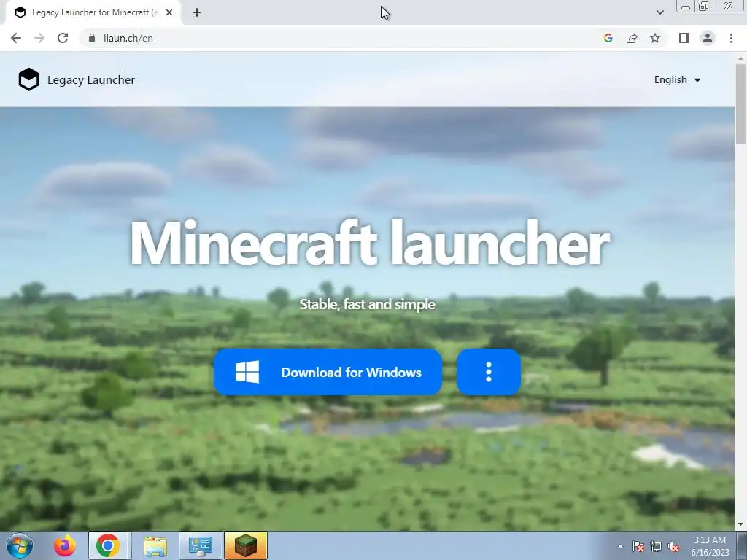This screenshot has height=560, width=747.
Task: Select the Legacy Launcher for Minecraft tab
Action: 93,12
